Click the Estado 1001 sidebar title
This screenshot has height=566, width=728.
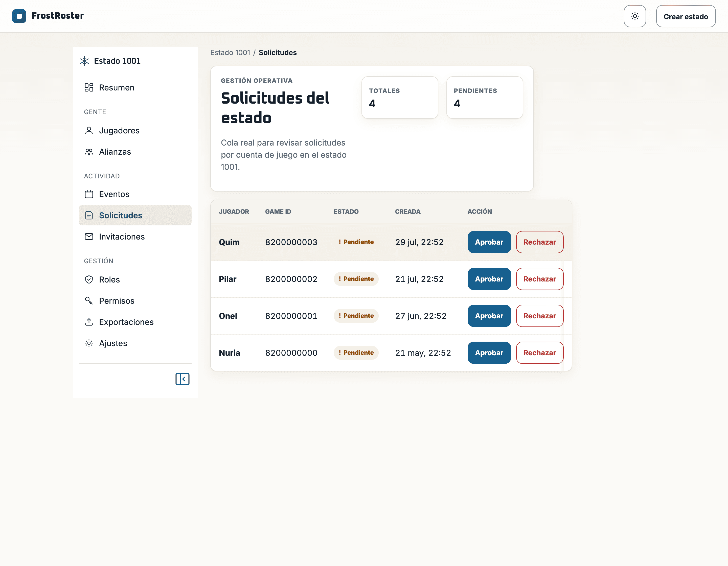(117, 61)
